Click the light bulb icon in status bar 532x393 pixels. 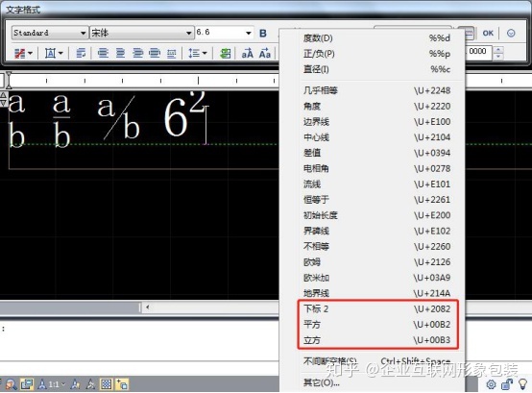(522, 384)
